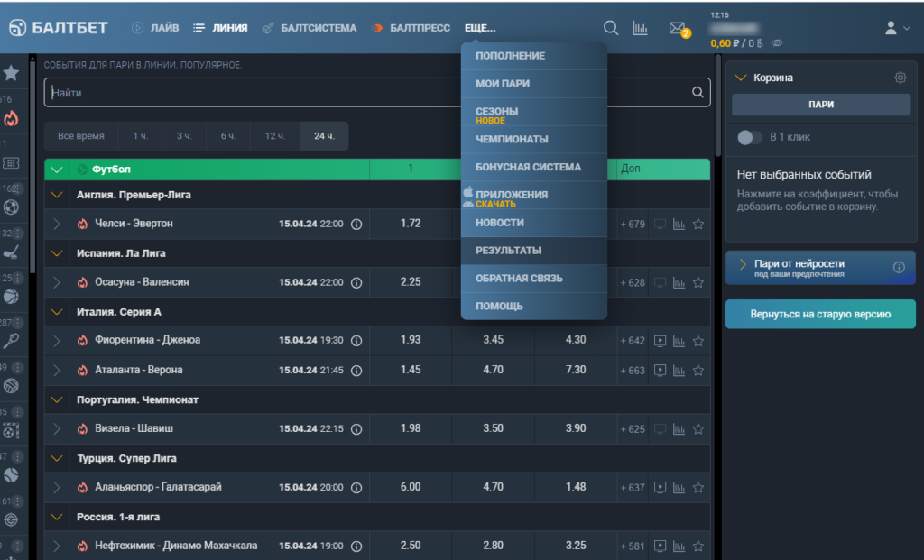Select hockey stick icon in sidebar

[x=11, y=252]
